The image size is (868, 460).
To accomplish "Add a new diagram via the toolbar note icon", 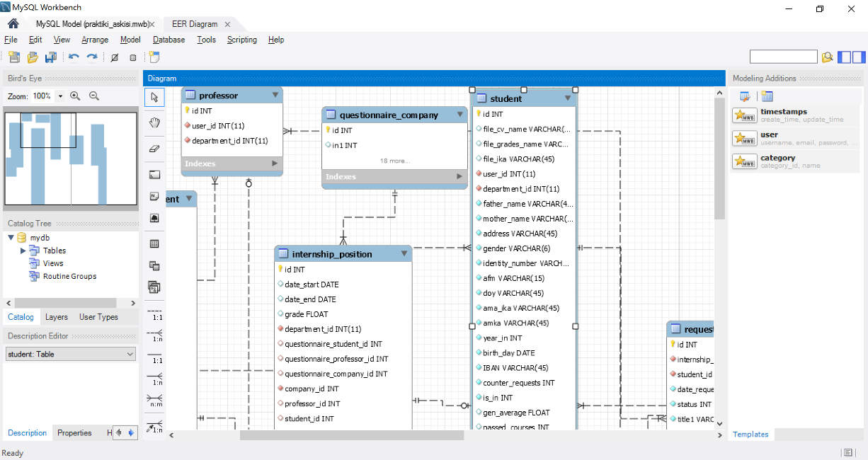I will [x=154, y=57].
